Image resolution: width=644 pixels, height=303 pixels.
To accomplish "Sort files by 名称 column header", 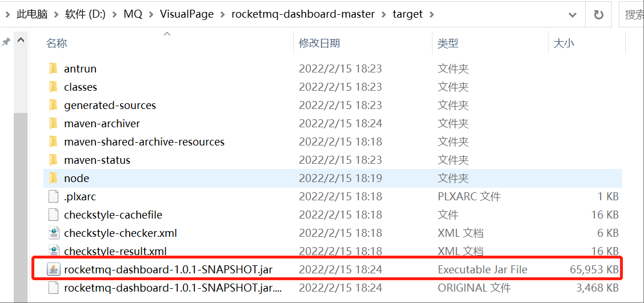I will (x=57, y=43).
